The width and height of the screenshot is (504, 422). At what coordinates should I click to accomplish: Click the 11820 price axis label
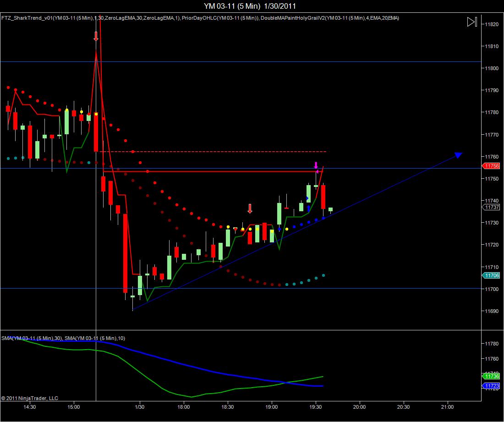pos(492,24)
